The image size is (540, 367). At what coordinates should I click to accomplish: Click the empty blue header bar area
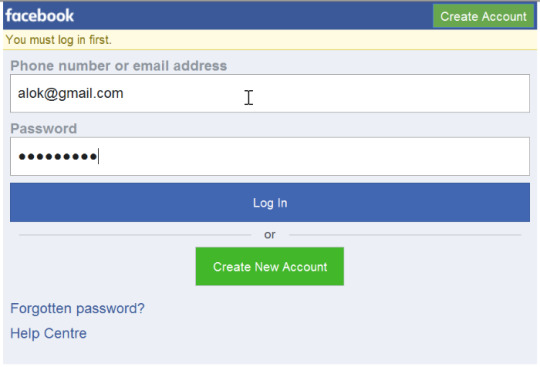tap(253, 16)
